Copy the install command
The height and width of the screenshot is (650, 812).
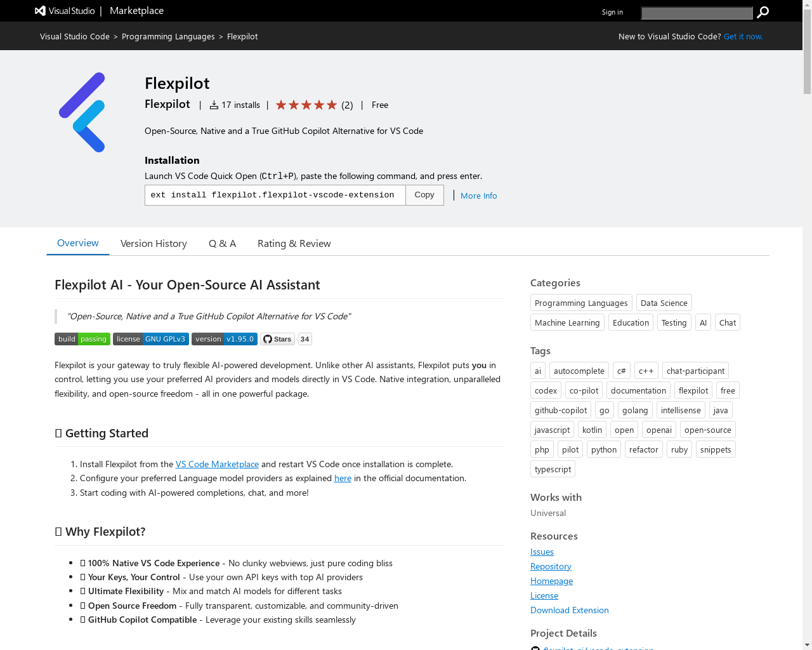[424, 195]
